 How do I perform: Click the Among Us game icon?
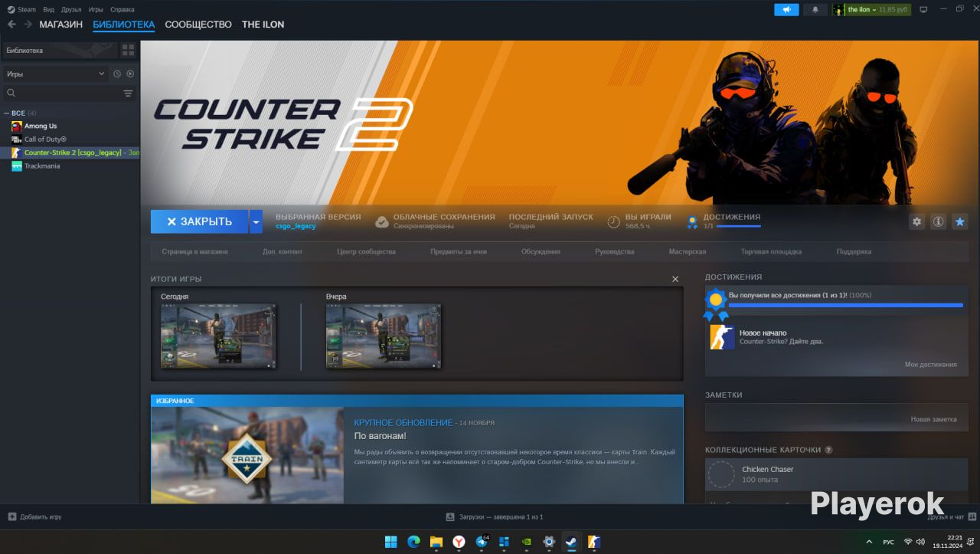pos(17,126)
